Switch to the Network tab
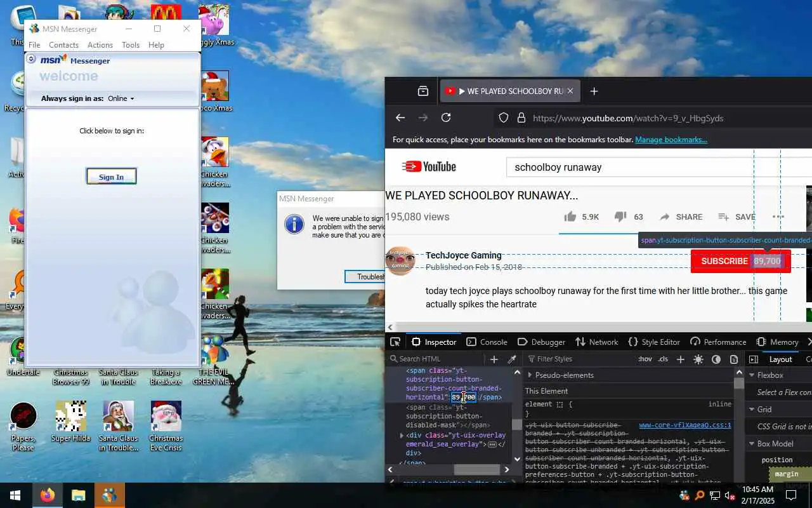 tap(596, 342)
